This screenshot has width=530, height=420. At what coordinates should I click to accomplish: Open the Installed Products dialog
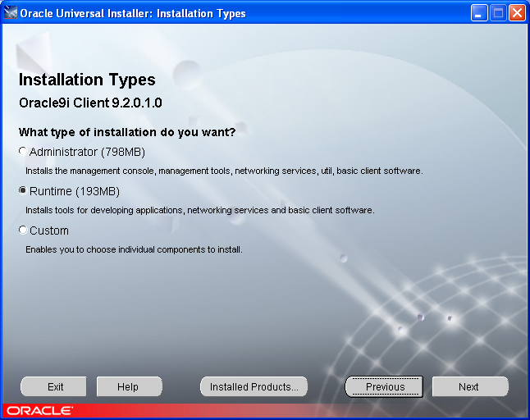pyautogui.click(x=254, y=386)
